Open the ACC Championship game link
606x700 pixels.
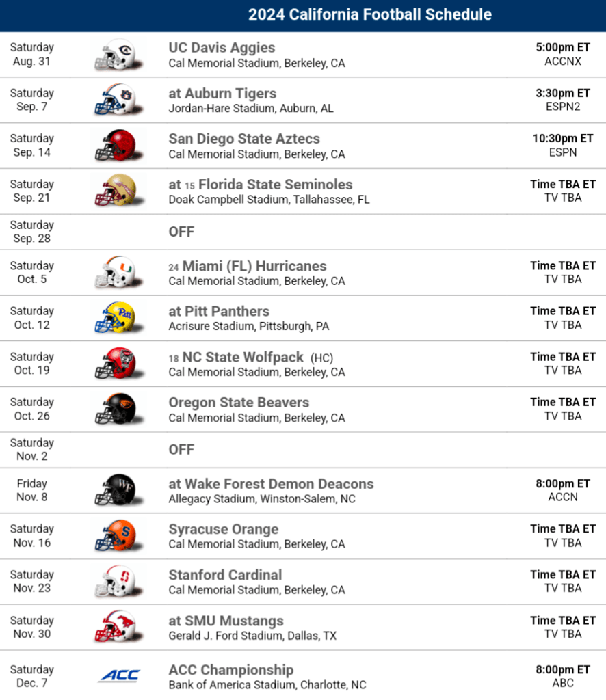(230, 670)
